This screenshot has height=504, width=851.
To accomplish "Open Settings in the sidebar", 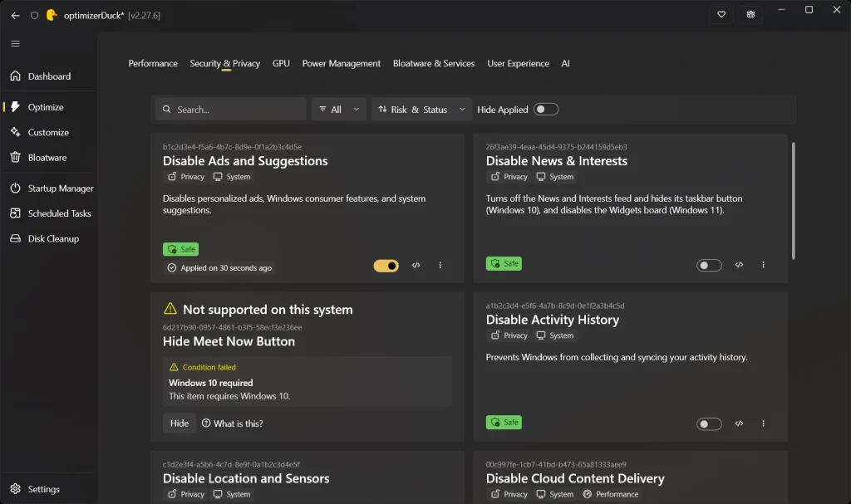I will [x=49, y=489].
